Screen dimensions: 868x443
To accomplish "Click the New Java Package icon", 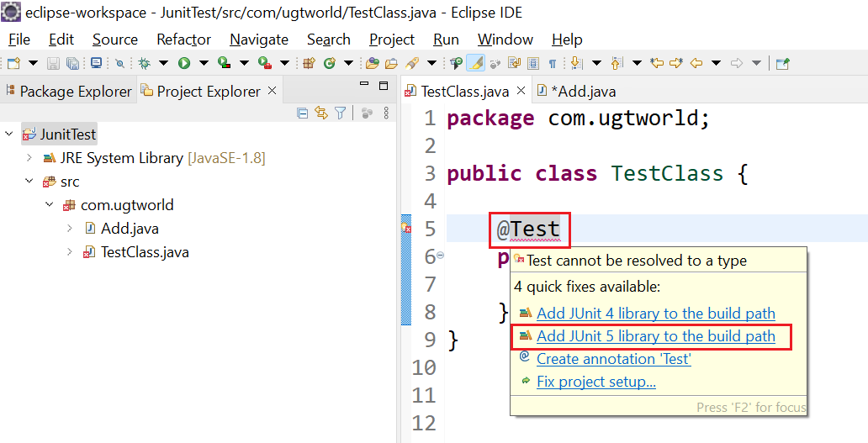I will click(309, 64).
